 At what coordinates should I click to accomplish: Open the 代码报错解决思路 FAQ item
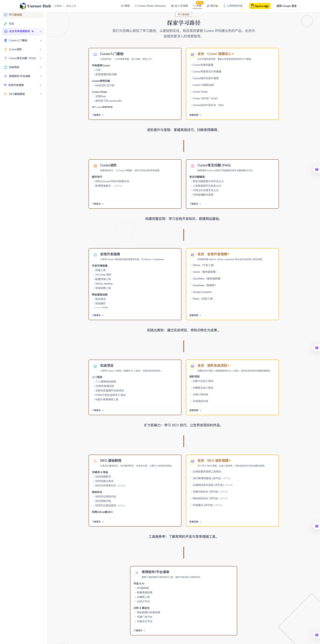tap(203, 195)
